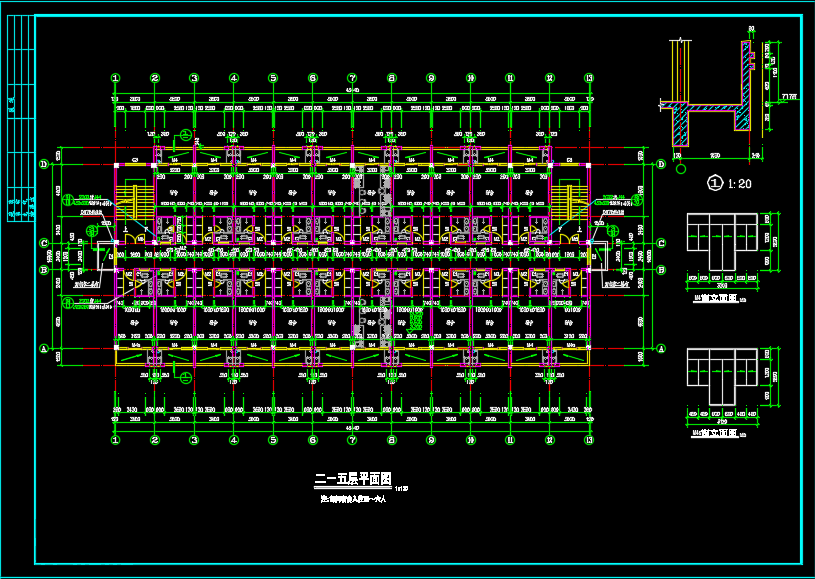Click grid axis bubble 13 at top right
815x579 pixels.
589,78
